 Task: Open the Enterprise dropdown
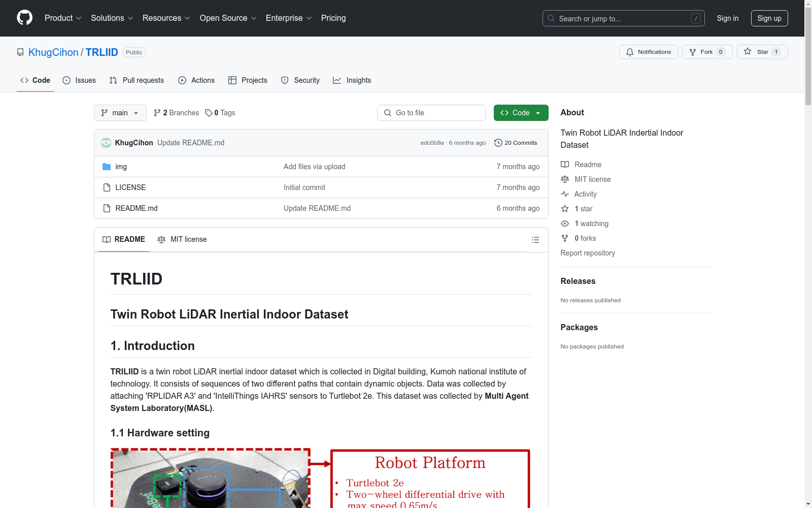(x=289, y=18)
